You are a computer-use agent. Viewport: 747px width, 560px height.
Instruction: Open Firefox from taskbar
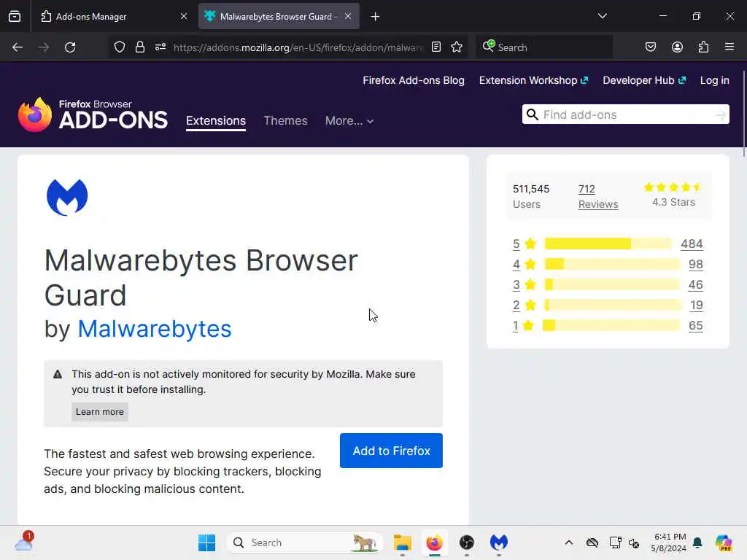[435, 542]
